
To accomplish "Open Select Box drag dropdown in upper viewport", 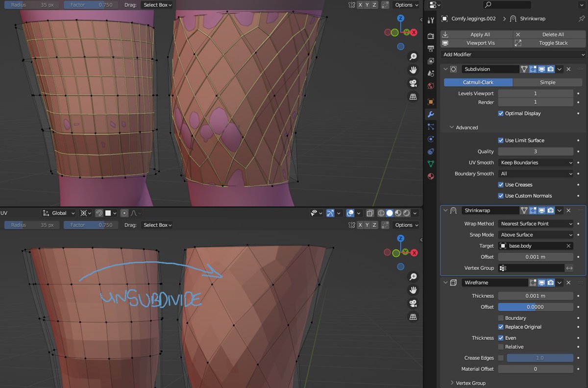I will pyautogui.click(x=157, y=5).
